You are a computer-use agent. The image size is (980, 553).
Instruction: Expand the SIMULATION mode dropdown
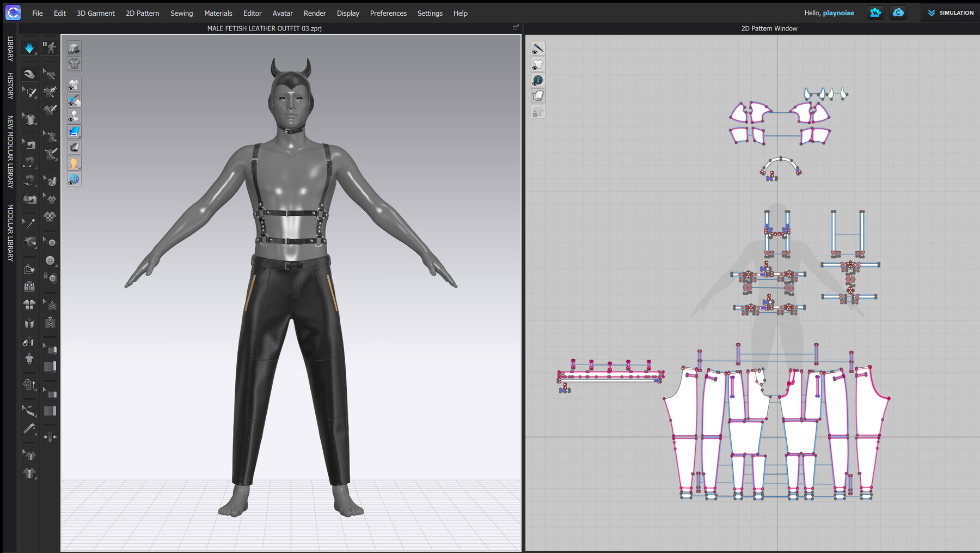pyautogui.click(x=951, y=13)
